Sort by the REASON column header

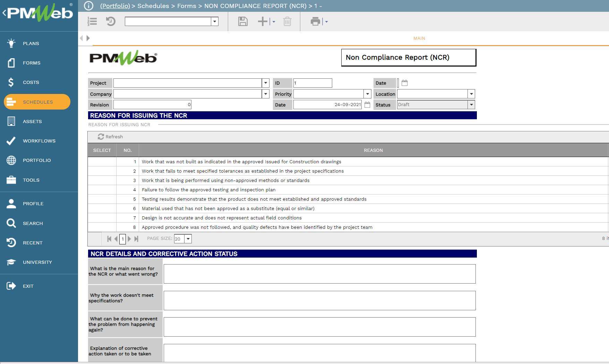pyautogui.click(x=373, y=150)
